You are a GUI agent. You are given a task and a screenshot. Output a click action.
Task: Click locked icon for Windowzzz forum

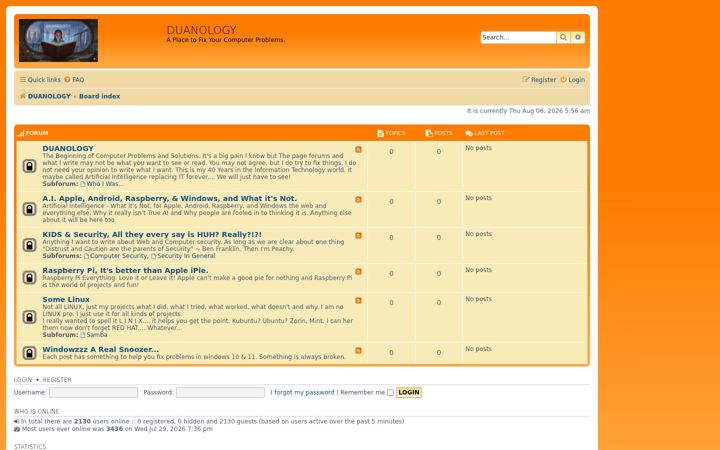[29, 353]
